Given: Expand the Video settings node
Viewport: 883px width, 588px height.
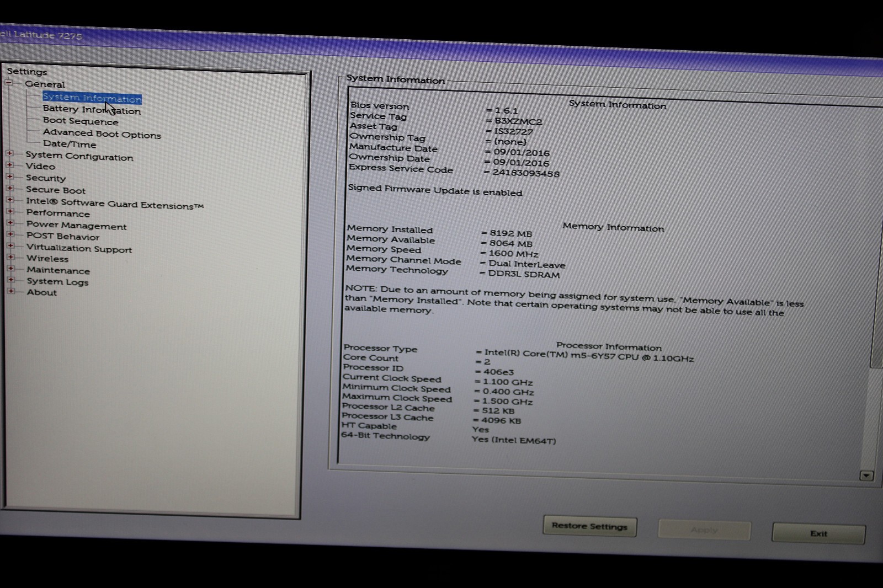Looking at the screenshot, I should pos(9,164).
